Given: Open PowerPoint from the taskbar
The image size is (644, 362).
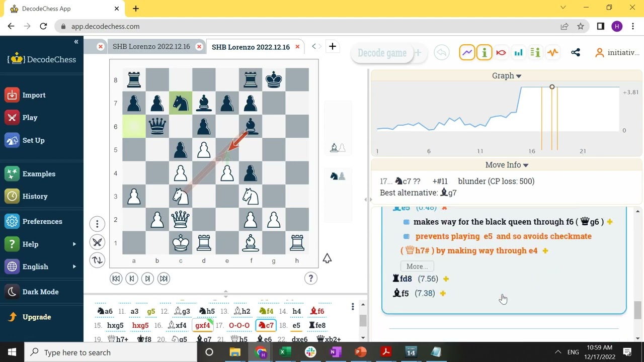Looking at the screenshot, I should (x=360, y=352).
